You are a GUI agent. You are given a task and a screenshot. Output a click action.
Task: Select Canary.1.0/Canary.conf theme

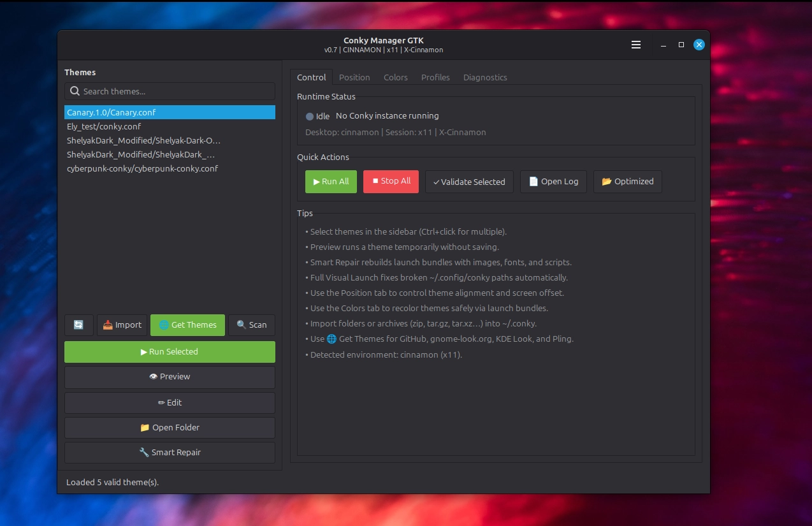tap(170, 112)
